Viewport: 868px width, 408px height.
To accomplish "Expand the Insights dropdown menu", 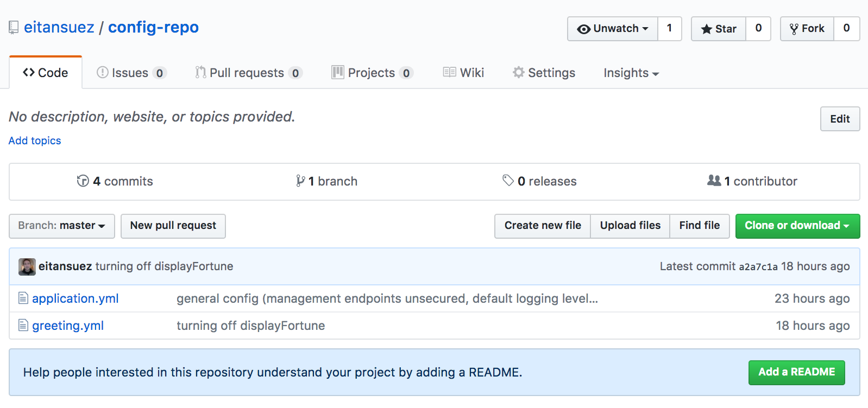I will click(631, 73).
